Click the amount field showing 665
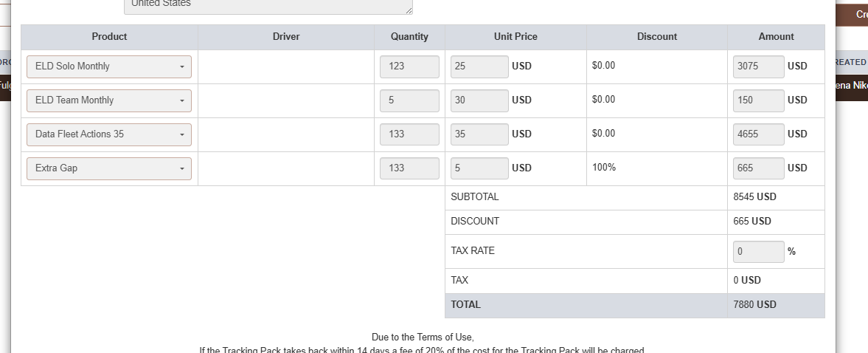This screenshot has height=353, width=868. tap(758, 168)
